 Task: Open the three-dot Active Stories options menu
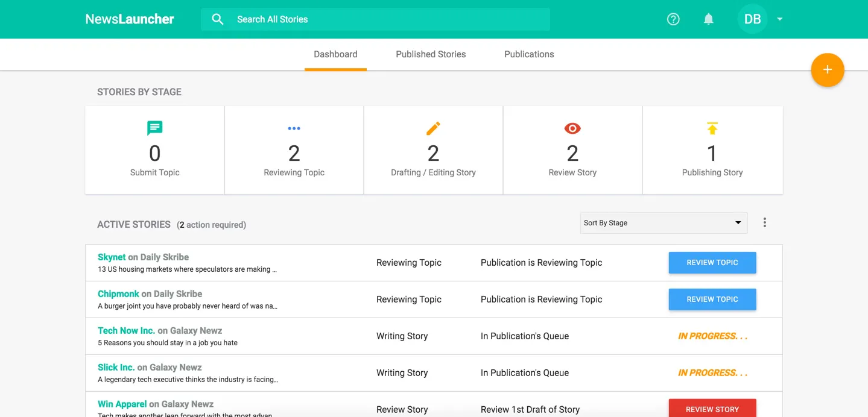[765, 222]
